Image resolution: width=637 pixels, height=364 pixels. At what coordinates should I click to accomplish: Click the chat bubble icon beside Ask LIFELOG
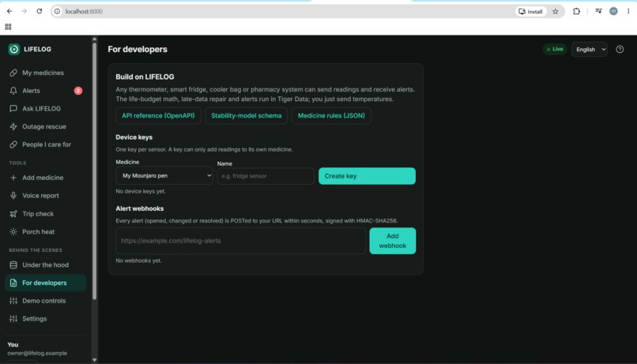[13, 108]
